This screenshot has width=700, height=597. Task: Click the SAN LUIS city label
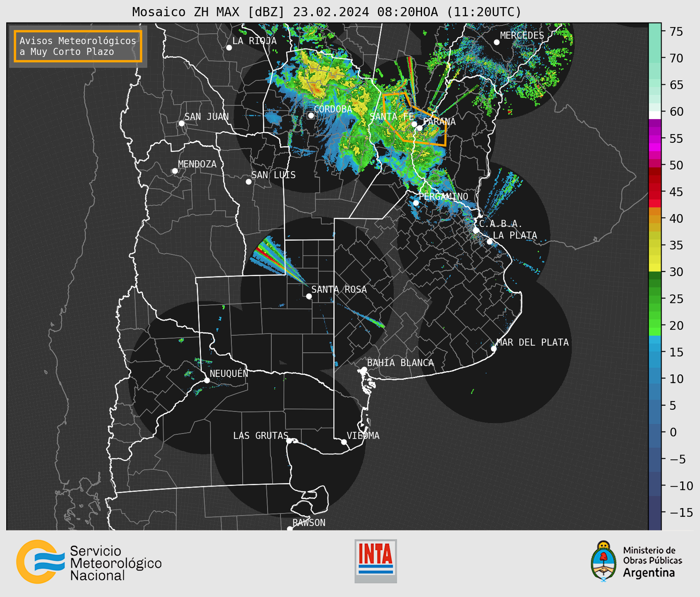(x=274, y=175)
